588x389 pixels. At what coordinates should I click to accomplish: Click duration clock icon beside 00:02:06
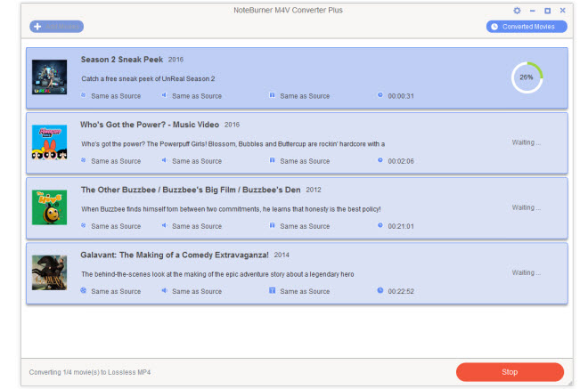click(x=380, y=160)
